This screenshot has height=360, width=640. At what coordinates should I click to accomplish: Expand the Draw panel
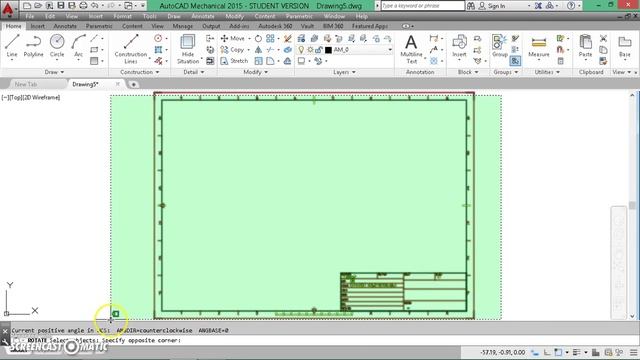55,72
